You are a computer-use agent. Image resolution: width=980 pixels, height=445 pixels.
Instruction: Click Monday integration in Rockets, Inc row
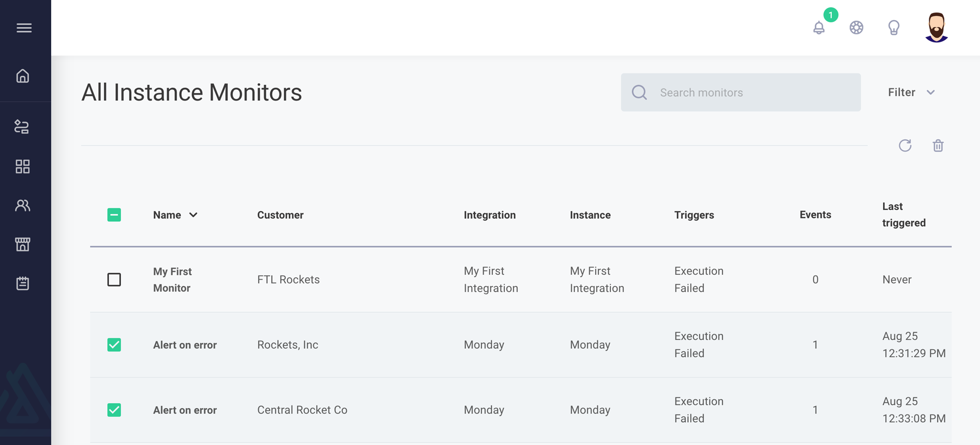point(484,345)
